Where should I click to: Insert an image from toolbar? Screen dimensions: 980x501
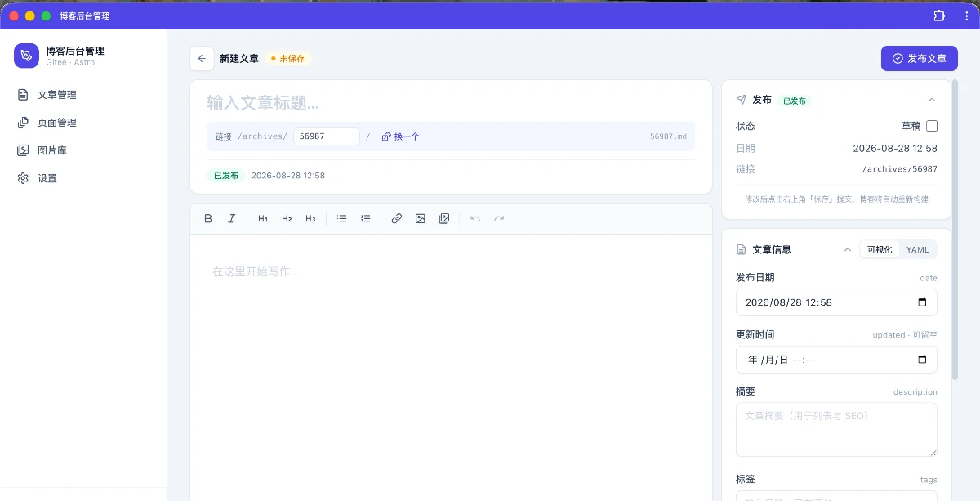(x=421, y=219)
